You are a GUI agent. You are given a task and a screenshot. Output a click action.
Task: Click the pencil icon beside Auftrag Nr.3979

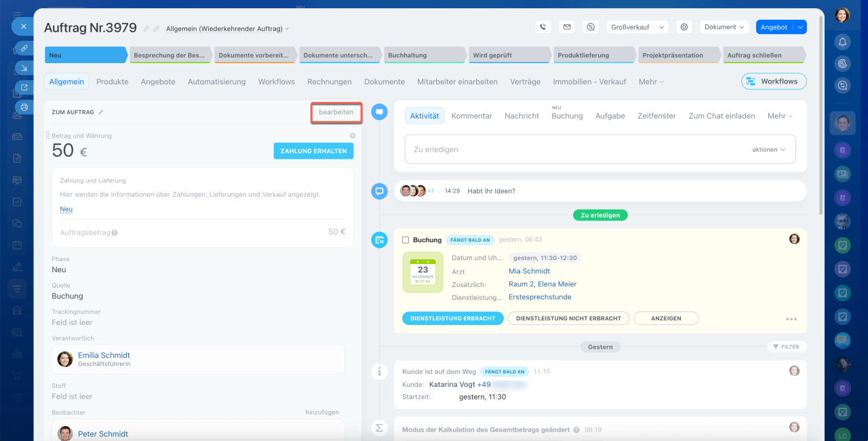click(x=146, y=28)
